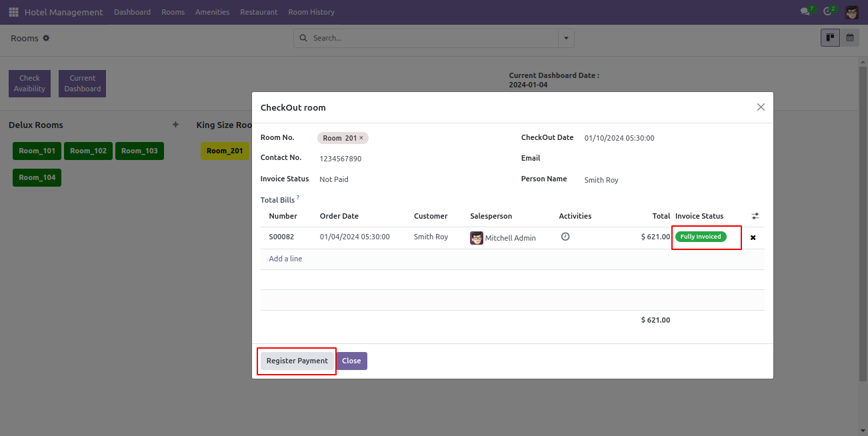Open Room_104 card
The width and height of the screenshot is (868, 436).
[x=37, y=177]
